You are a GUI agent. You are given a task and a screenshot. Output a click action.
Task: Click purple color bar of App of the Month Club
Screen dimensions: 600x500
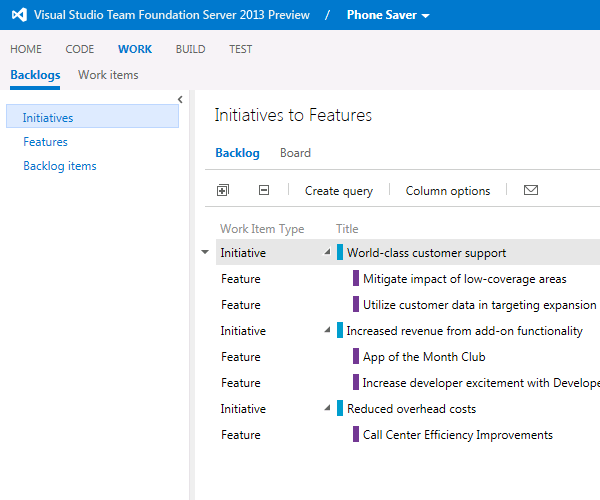[x=355, y=357]
